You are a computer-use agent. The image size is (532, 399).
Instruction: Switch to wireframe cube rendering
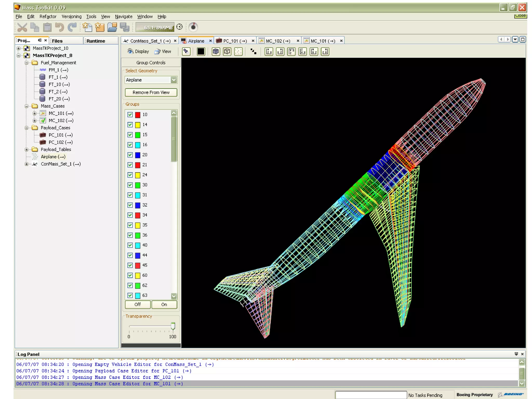pos(227,51)
